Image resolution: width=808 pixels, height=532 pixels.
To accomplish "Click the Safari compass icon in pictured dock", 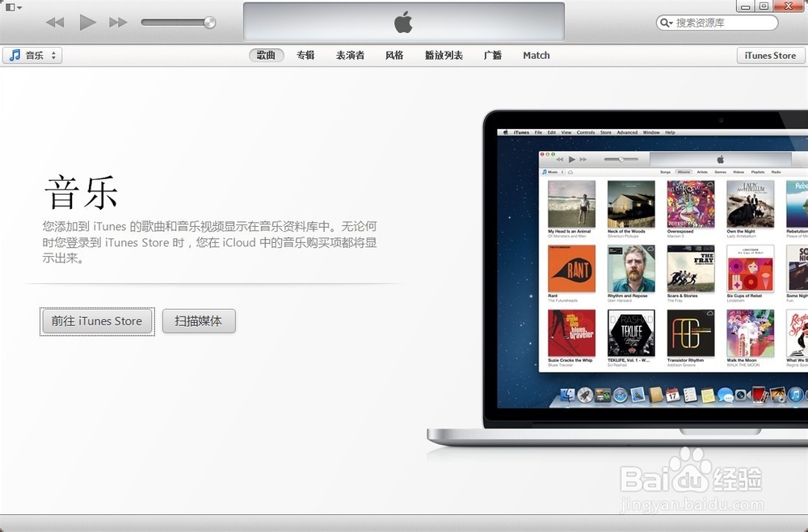I will pos(620,395).
